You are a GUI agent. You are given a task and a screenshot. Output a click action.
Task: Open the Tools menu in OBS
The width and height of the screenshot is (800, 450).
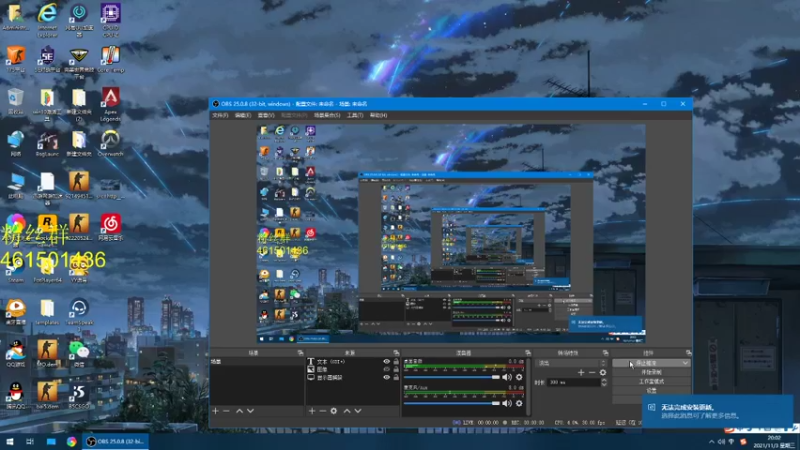[355, 115]
